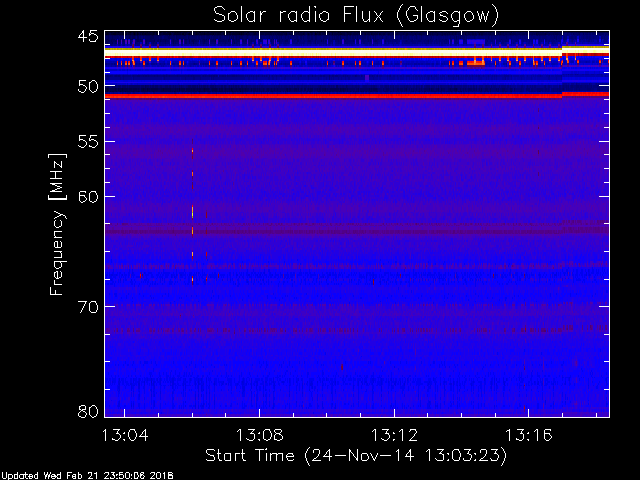Click the '55' frequency tick label
The width and height of the screenshot is (640, 480).
click(x=89, y=142)
